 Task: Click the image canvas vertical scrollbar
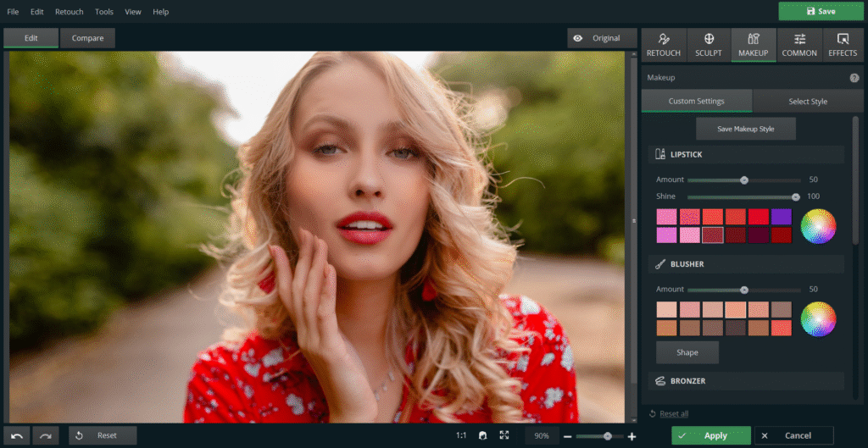point(633,221)
